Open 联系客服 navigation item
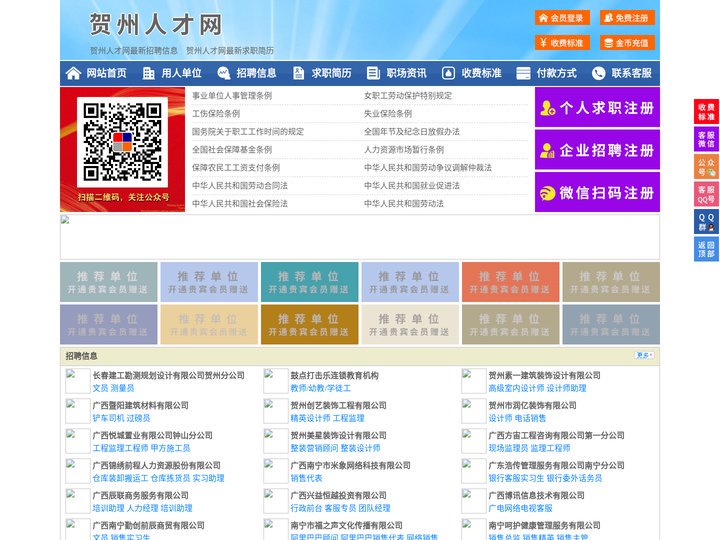This screenshot has height=540, width=720. (631, 73)
